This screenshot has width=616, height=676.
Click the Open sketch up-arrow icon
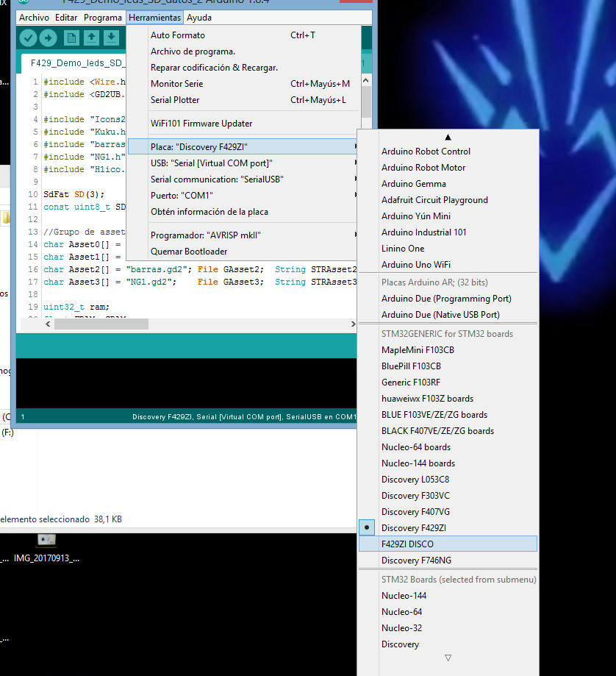pyautogui.click(x=91, y=38)
